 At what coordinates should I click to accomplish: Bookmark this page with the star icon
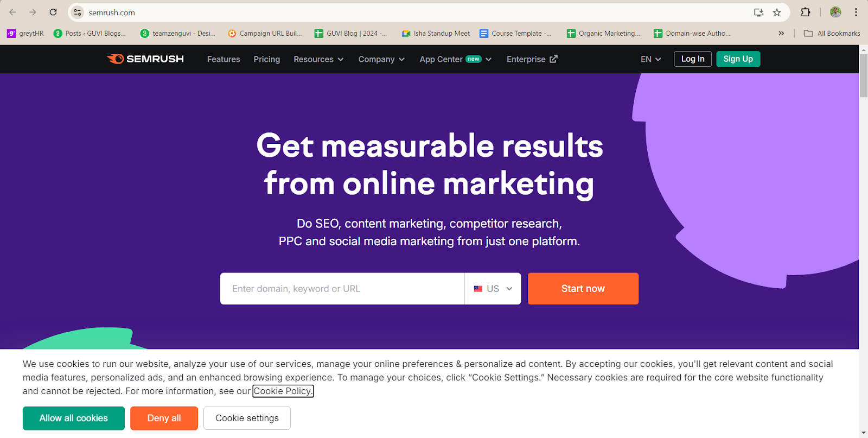click(777, 12)
